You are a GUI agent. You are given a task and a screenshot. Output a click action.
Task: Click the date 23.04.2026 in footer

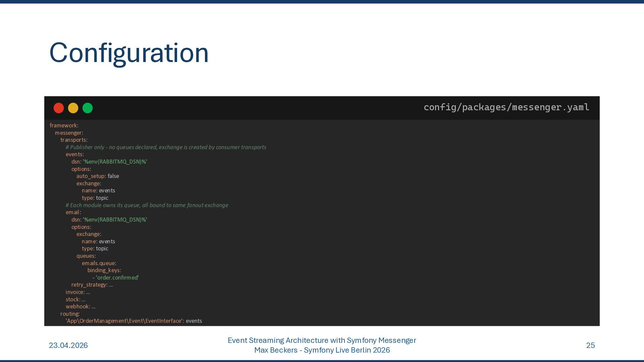[x=68, y=345]
